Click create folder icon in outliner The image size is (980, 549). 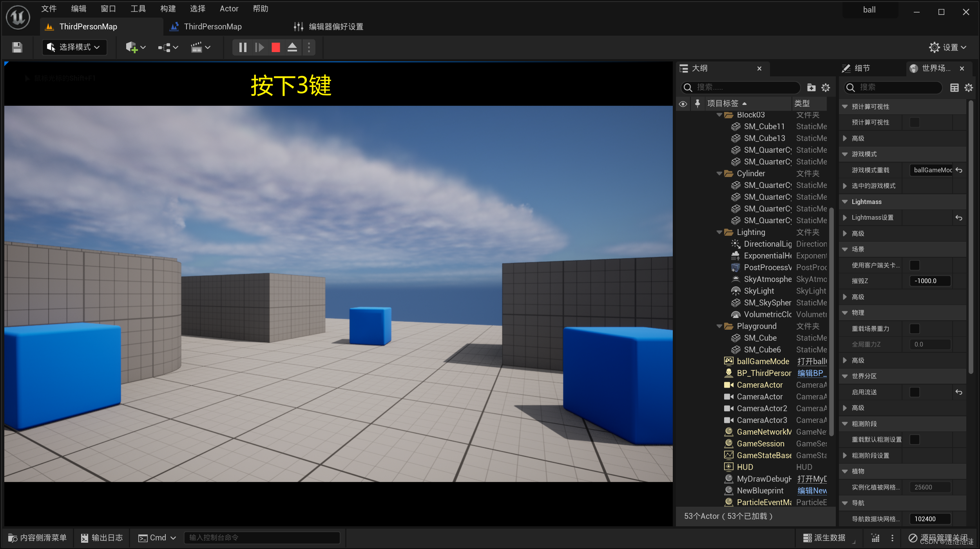811,87
